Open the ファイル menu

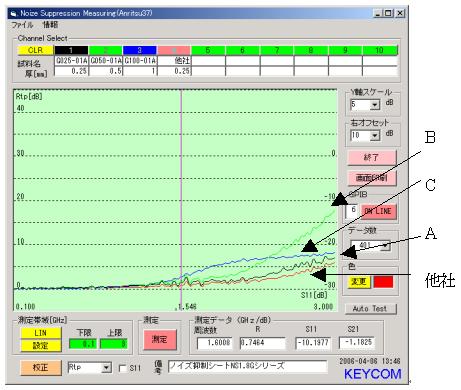(22, 25)
